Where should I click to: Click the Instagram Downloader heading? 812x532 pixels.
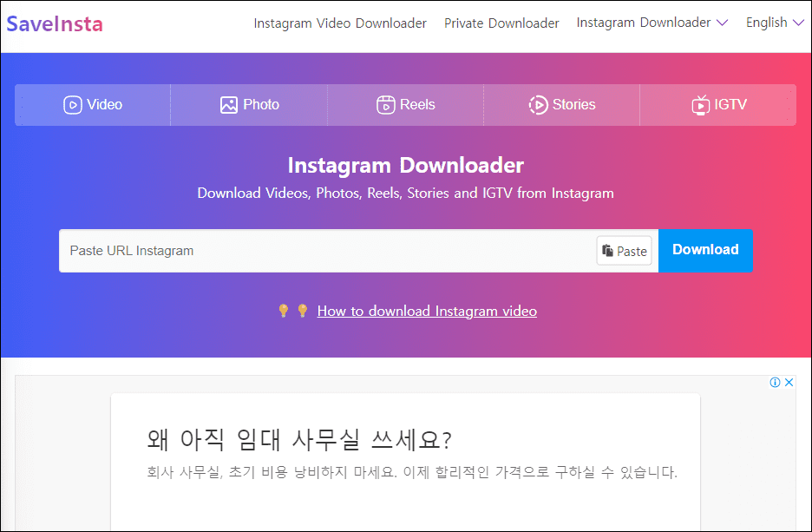(405, 165)
